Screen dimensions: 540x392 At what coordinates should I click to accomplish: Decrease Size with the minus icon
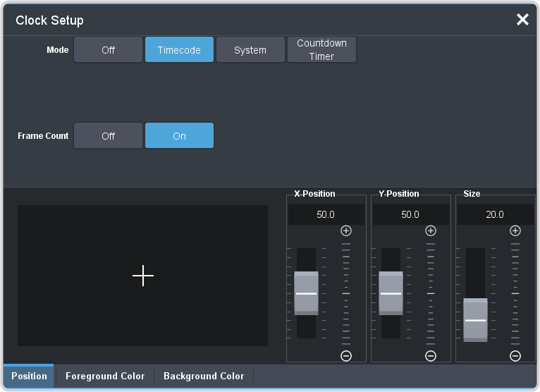coord(515,356)
